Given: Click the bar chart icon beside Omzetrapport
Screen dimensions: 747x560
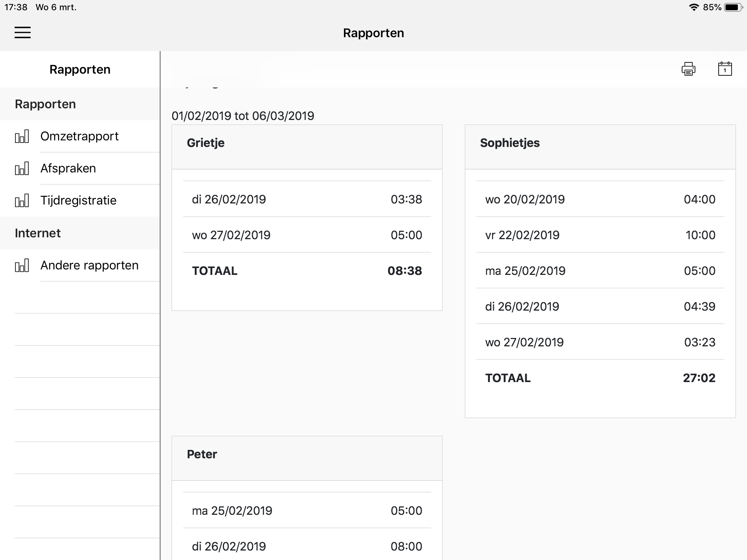Looking at the screenshot, I should (x=22, y=136).
